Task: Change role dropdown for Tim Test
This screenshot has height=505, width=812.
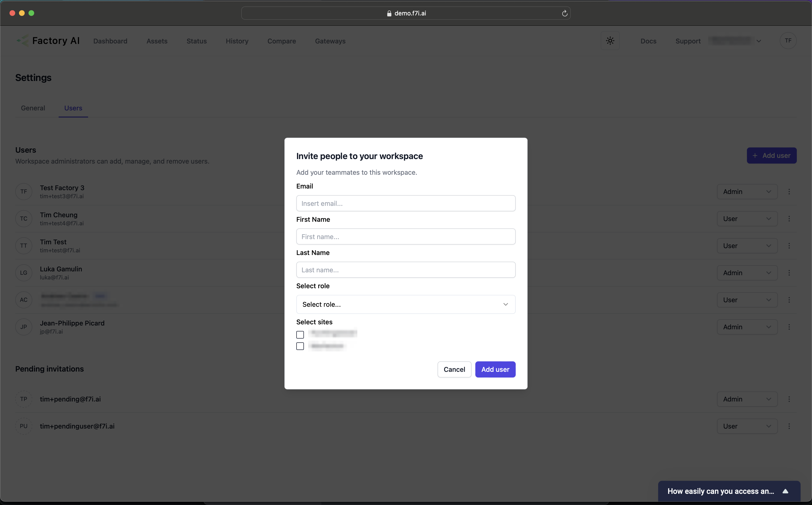Action: point(747,246)
